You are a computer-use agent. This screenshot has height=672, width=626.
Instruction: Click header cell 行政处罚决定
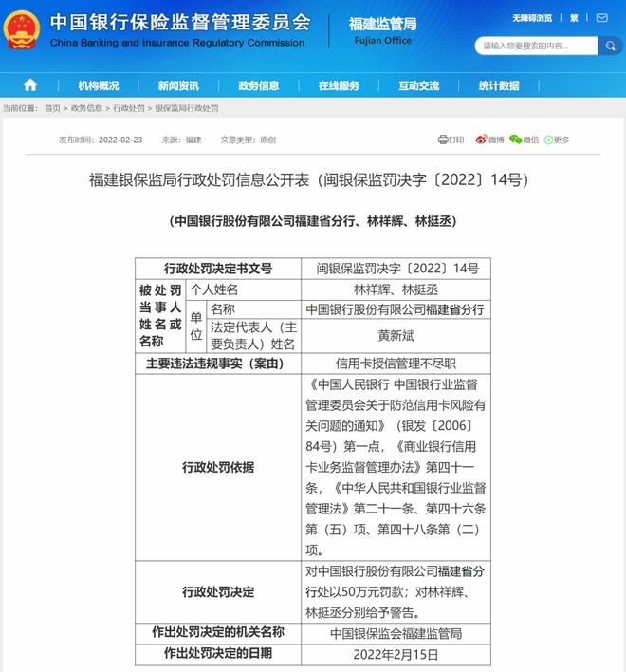(218, 592)
